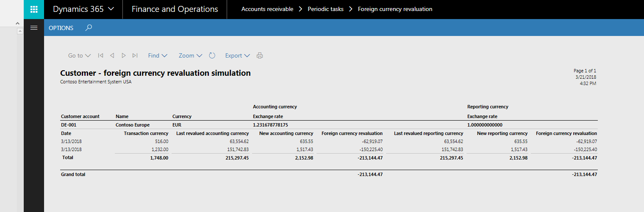Screen dimensions: 644x212
Task: Open the Find dropdown
Action: [x=158, y=55]
